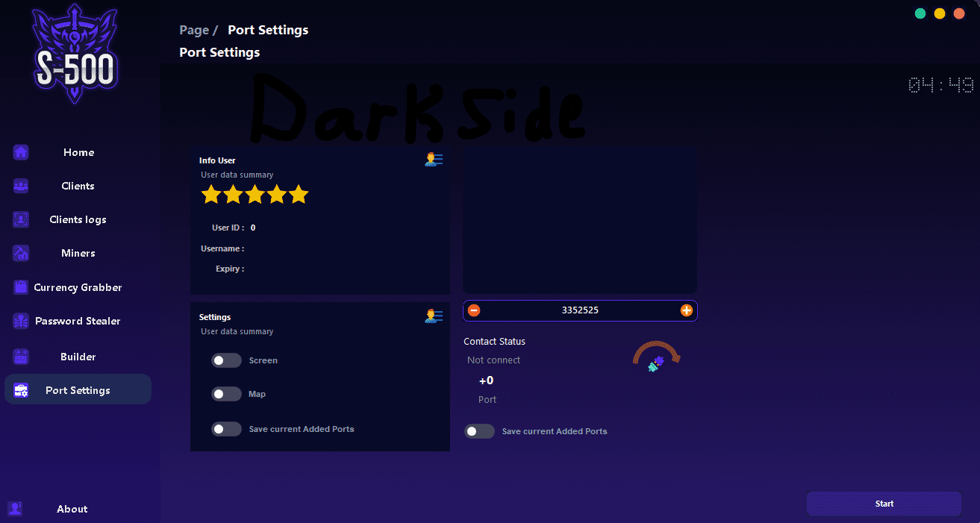Click the first gold star rating

tap(211, 194)
